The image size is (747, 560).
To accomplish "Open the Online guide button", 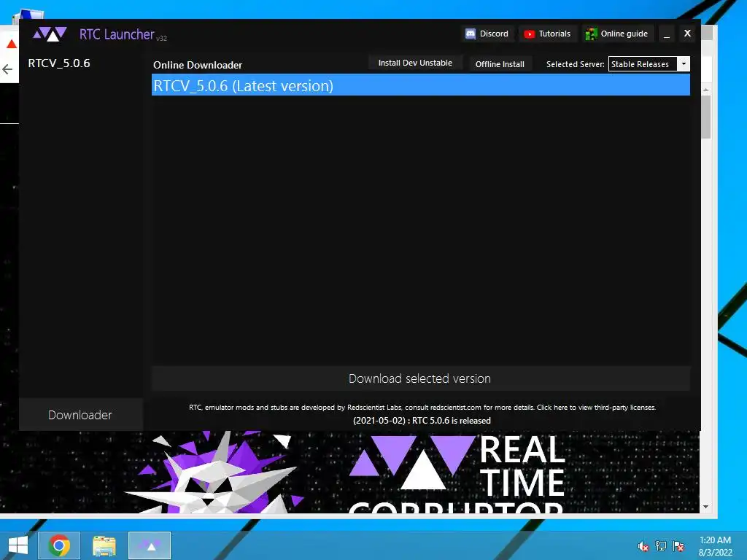I will [617, 34].
